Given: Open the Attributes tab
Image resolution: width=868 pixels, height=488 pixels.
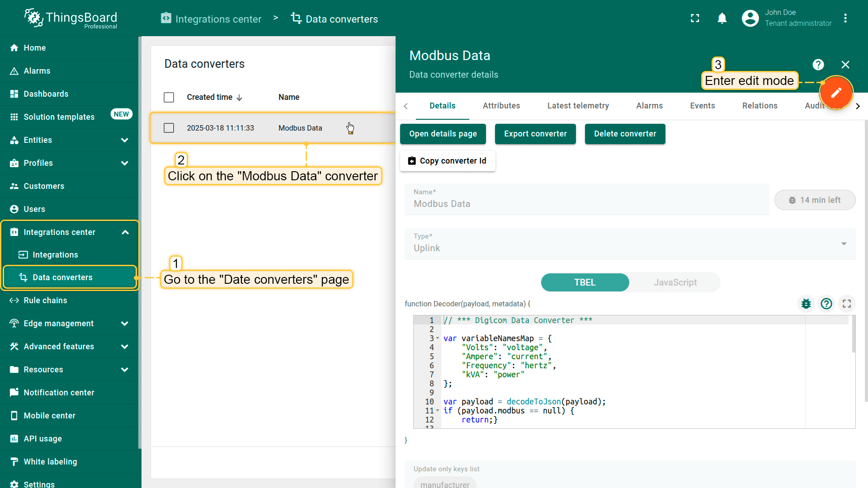Looking at the screenshot, I should coord(501,106).
